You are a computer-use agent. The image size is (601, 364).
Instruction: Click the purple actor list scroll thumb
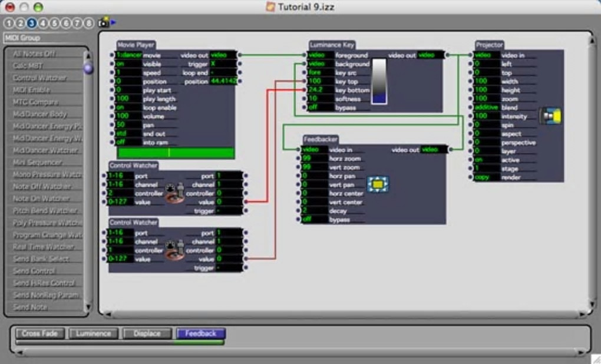tap(88, 68)
